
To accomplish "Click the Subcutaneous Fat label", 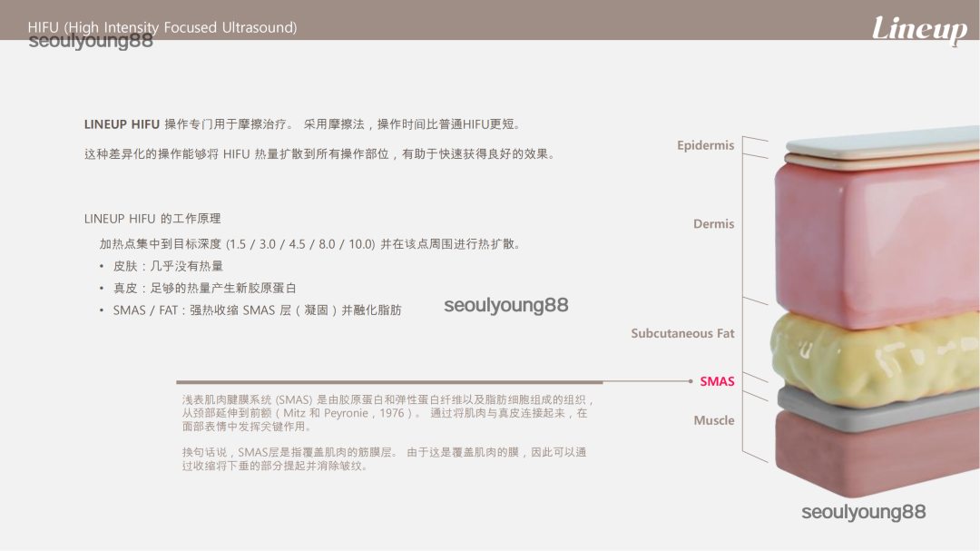I will pyautogui.click(x=682, y=333).
